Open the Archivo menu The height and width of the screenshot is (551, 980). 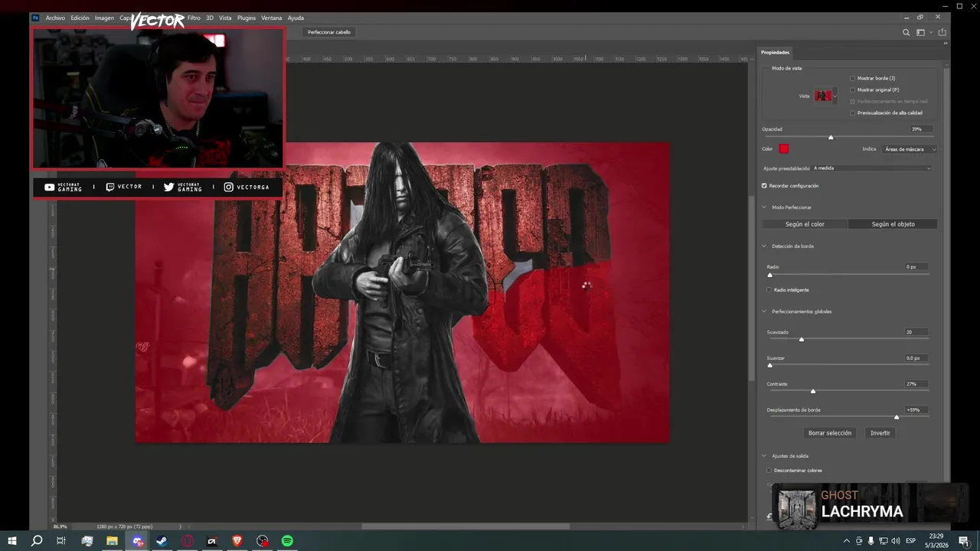(55, 18)
